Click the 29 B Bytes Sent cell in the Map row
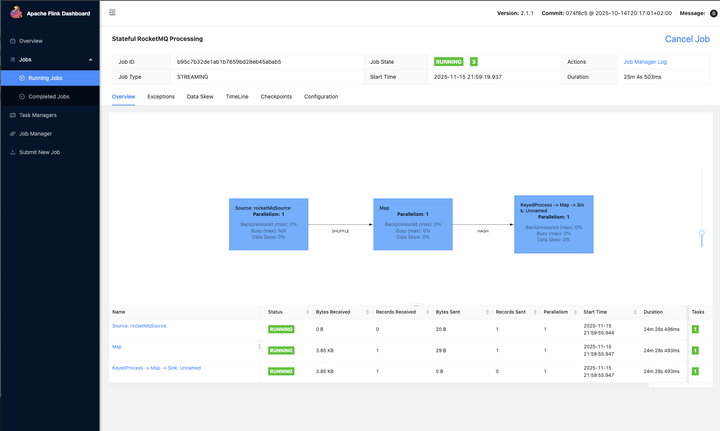The height and width of the screenshot is (431, 720). click(x=441, y=350)
